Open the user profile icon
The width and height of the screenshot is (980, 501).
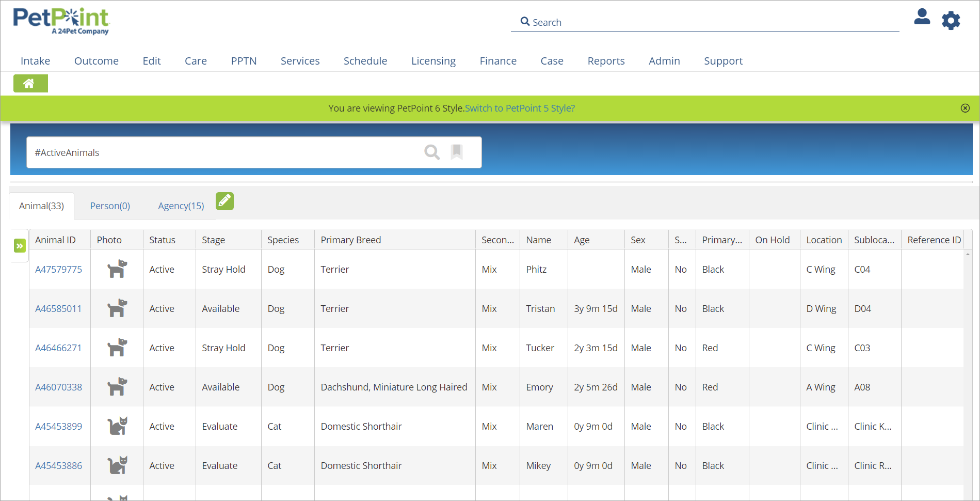923,18
